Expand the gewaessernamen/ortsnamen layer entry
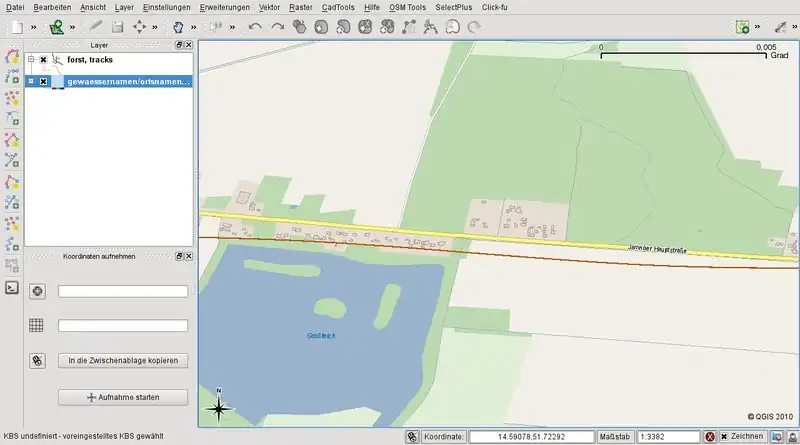The width and height of the screenshot is (800, 445). [31, 81]
